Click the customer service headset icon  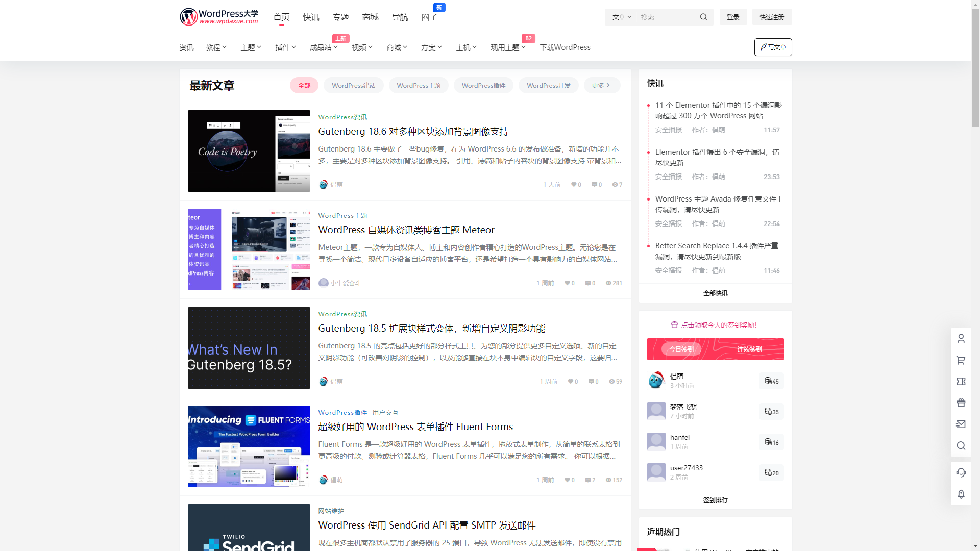[x=961, y=472]
